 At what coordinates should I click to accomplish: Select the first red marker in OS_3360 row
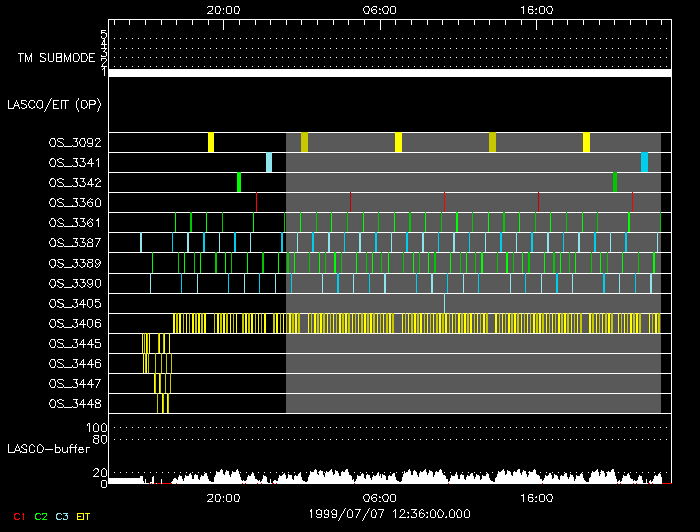(257, 202)
